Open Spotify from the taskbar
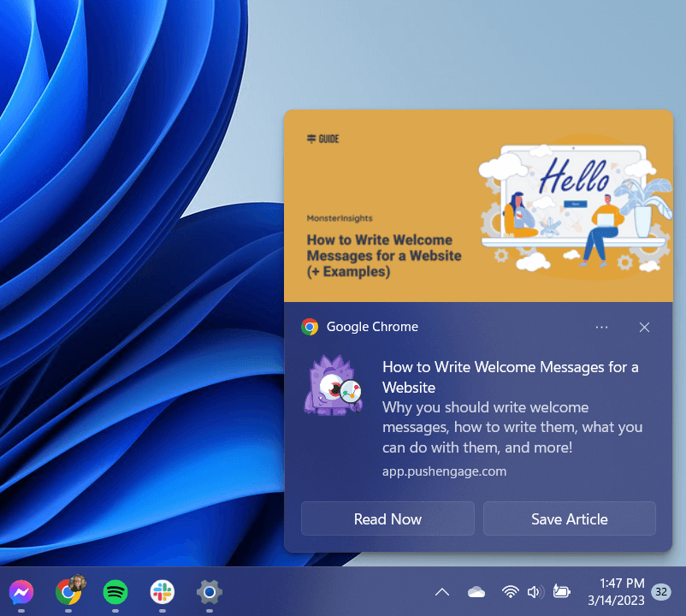The width and height of the screenshot is (686, 616). (115, 591)
